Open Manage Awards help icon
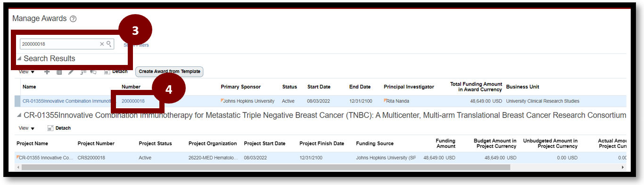The height and width of the screenshot is (185, 644). (73, 19)
